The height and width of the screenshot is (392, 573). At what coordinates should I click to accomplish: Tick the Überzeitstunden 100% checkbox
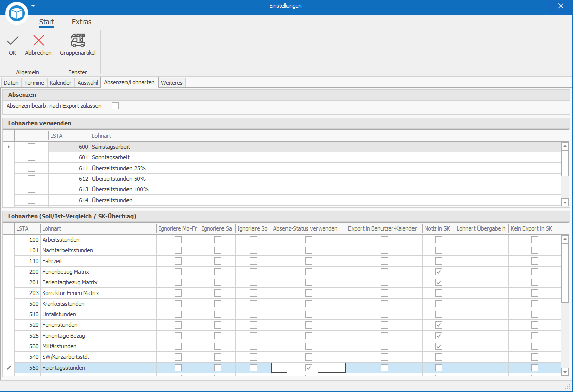tap(31, 189)
